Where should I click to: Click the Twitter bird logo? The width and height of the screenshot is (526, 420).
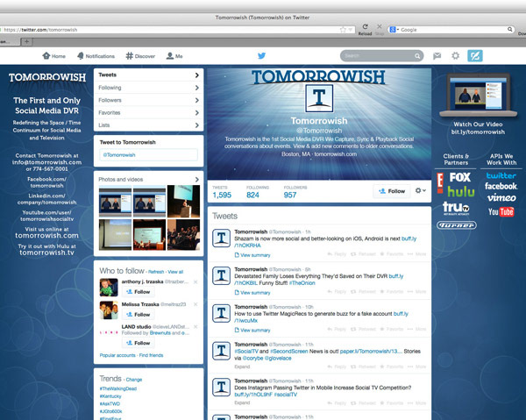(x=261, y=56)
